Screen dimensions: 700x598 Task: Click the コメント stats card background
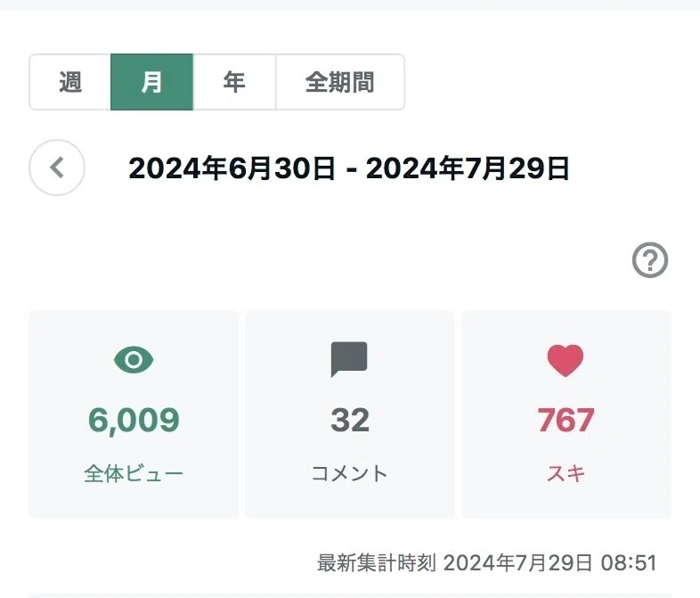349,414
